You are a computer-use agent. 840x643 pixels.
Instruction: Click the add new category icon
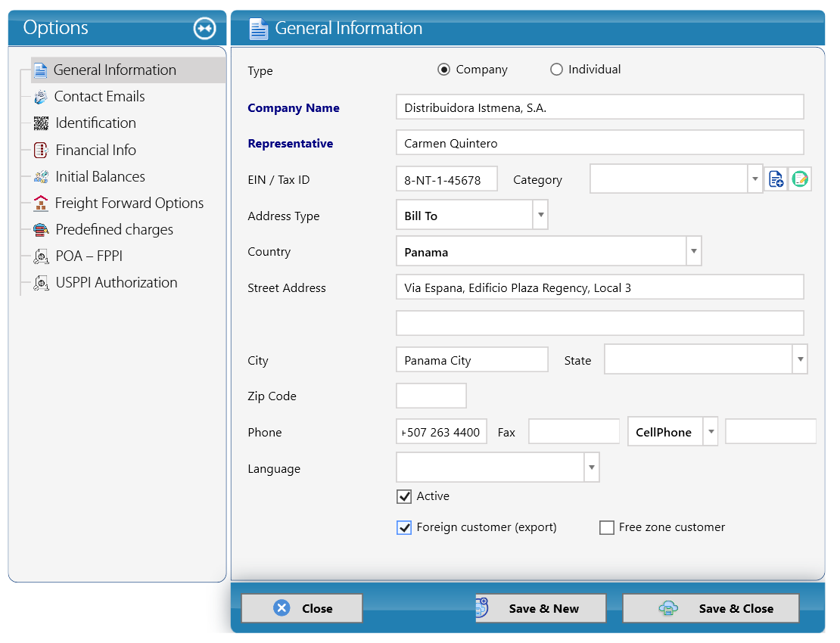coord(776,179)
